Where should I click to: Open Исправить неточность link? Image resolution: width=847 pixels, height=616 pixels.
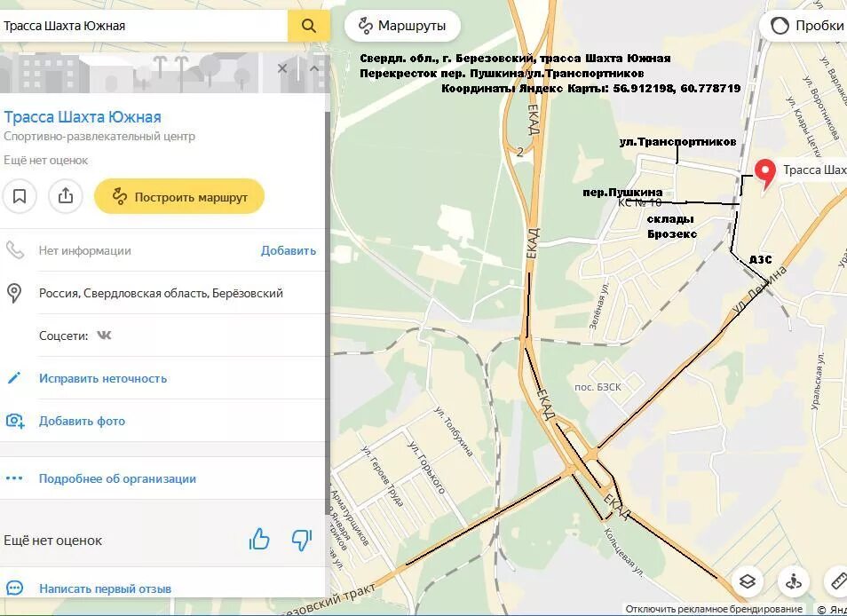[103, 378]
